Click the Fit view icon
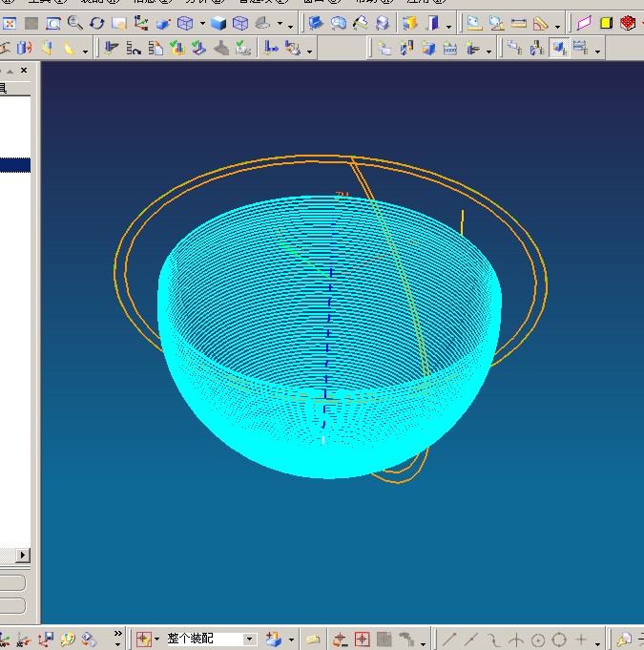 click(10, 23)
